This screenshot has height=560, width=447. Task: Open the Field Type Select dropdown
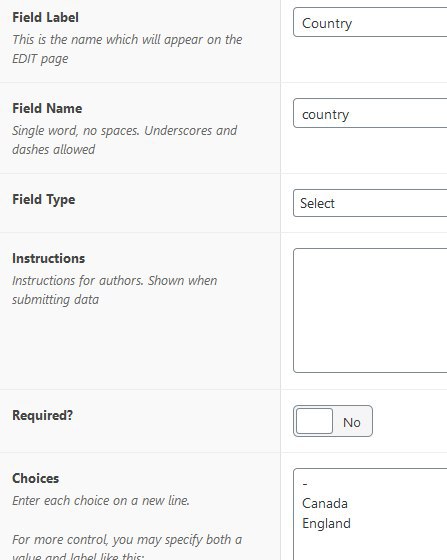pyautogui.click(x=370, y=203)
